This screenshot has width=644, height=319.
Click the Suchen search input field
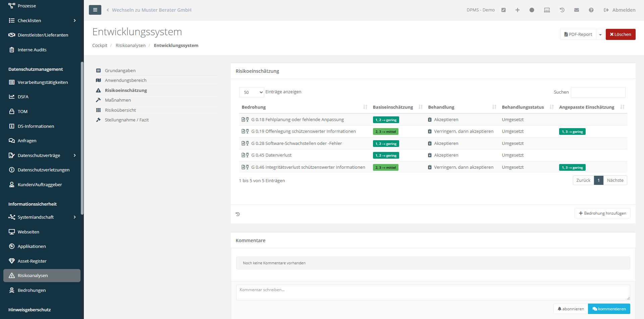(x=598, y=92)
